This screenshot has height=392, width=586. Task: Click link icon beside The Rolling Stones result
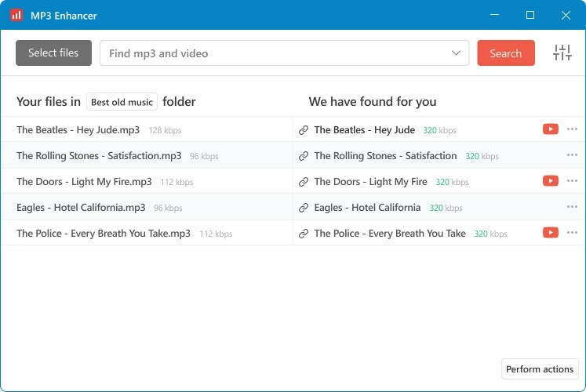point(304,156)
